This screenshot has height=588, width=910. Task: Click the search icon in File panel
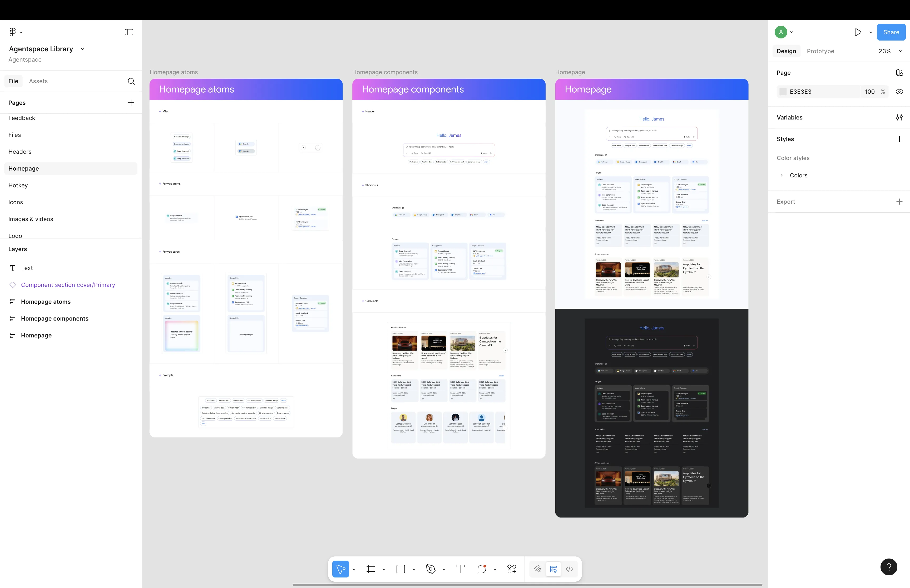(131, 81)
